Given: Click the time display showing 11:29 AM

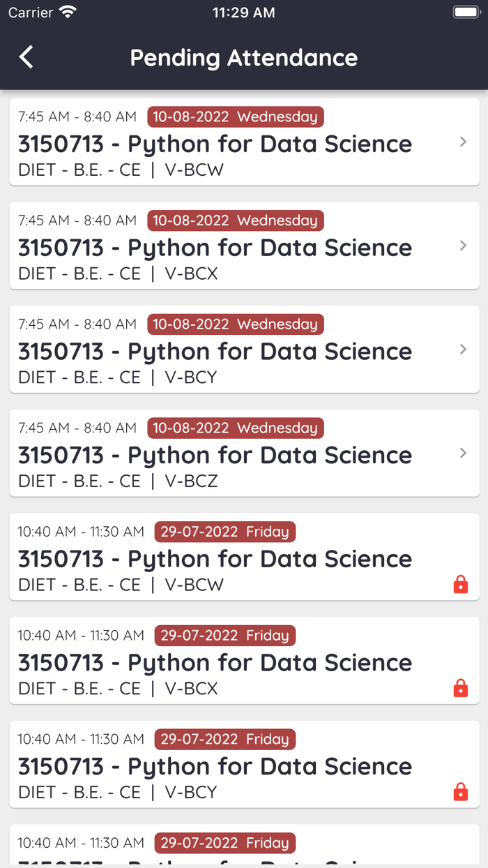Looking at the screenshot, I should (243, 11).
